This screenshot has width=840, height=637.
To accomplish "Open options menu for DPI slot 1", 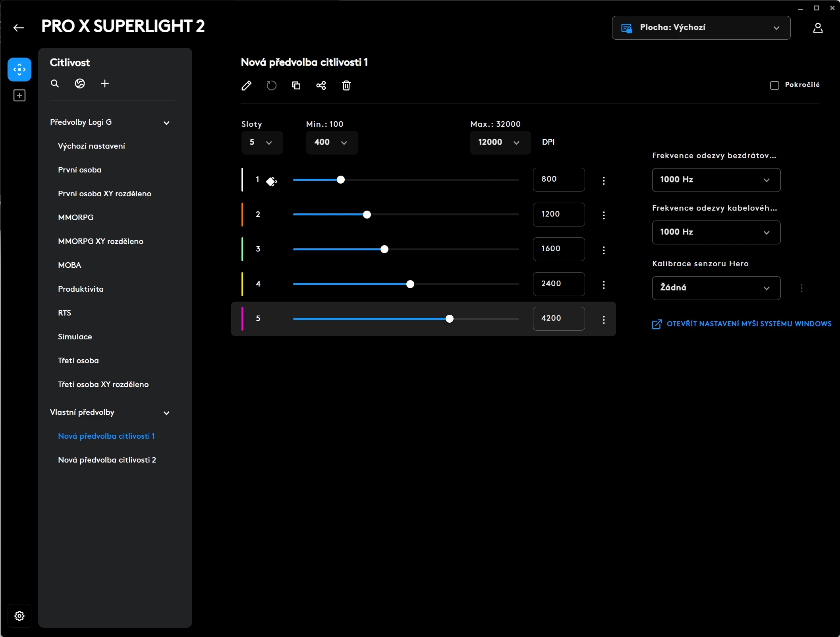I will (604, 181).
